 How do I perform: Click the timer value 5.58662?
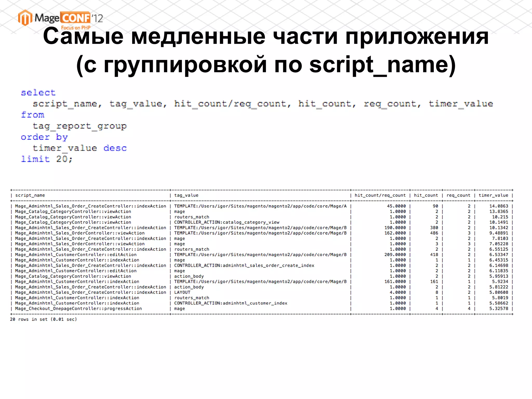tap(499, 303)
